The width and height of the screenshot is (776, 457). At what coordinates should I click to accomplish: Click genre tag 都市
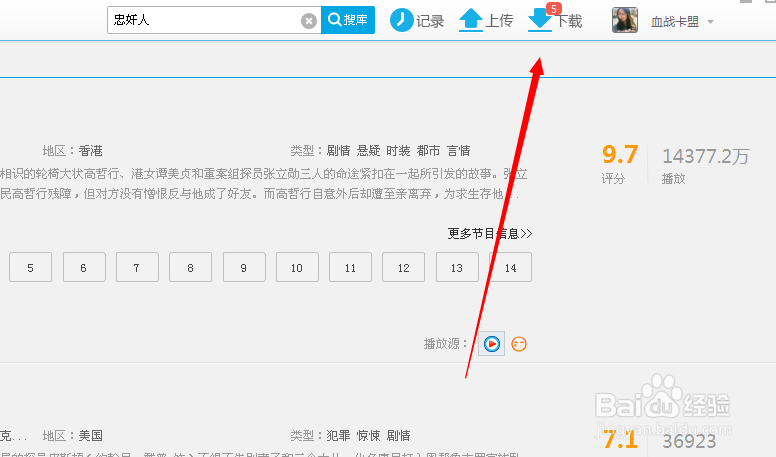click(428, 151)
